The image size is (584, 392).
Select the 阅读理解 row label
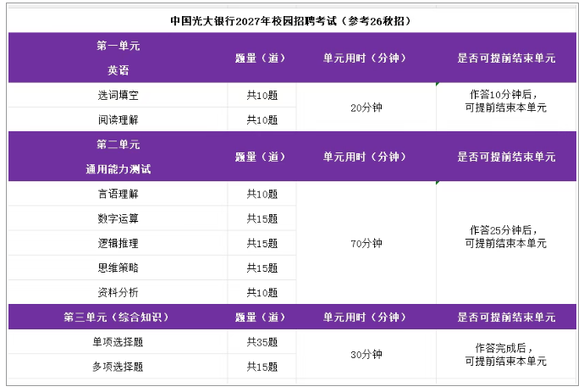point(118,119)
